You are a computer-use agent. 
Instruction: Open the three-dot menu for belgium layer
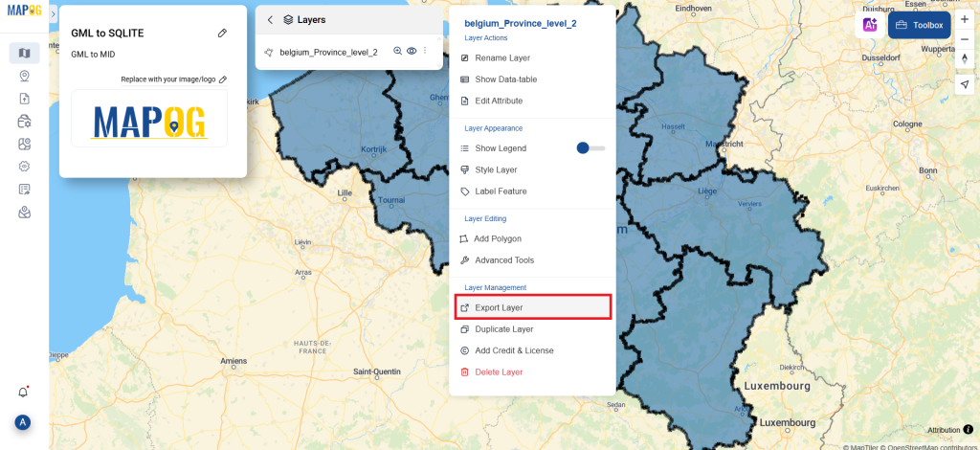click(425, 51)
